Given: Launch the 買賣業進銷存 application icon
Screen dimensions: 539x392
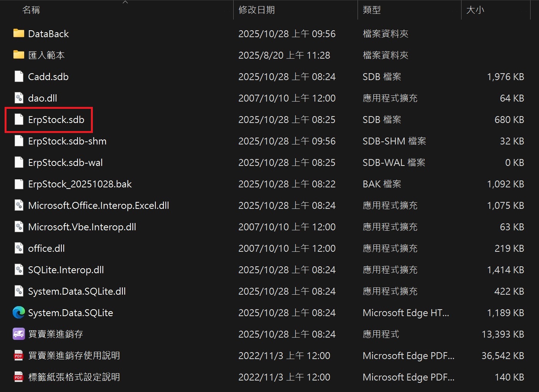Looking at the screenshot, I should (18, 334).
